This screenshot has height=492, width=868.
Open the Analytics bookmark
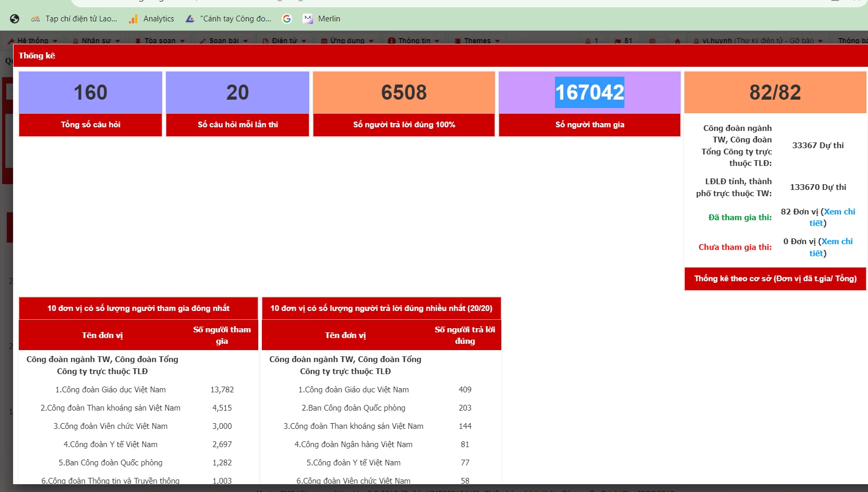coord(152,19)
